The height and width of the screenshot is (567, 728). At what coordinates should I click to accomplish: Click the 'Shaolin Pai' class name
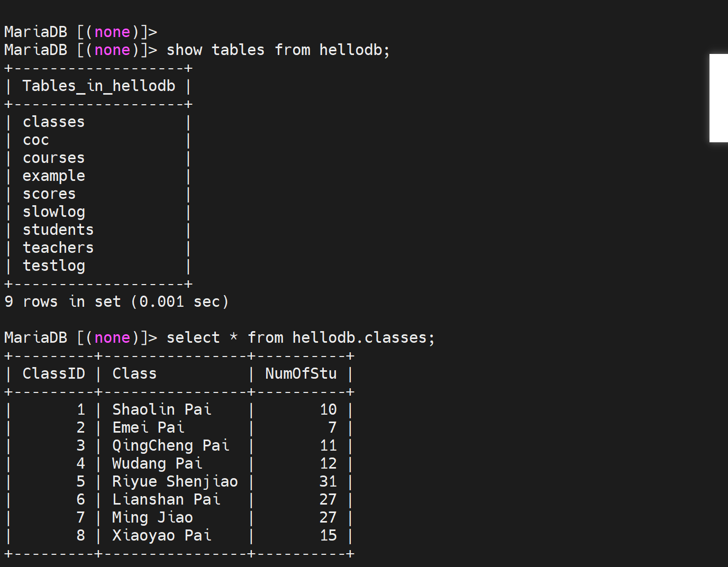tap(161, 410)
